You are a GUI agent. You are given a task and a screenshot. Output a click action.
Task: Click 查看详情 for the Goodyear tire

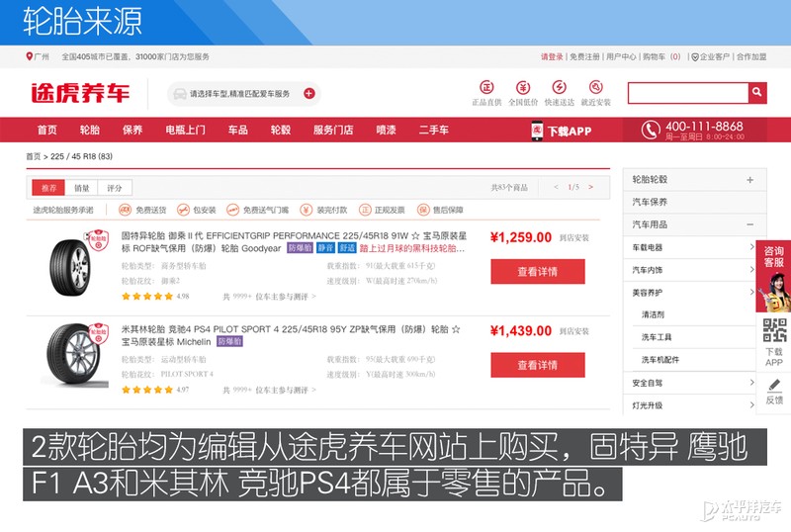(538, 272)
